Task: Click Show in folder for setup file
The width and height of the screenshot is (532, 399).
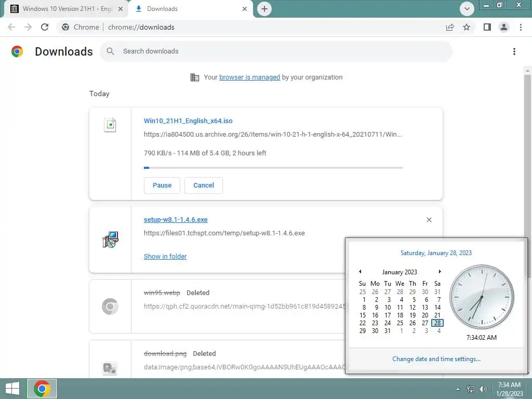Action: click(x=165, y=257)
